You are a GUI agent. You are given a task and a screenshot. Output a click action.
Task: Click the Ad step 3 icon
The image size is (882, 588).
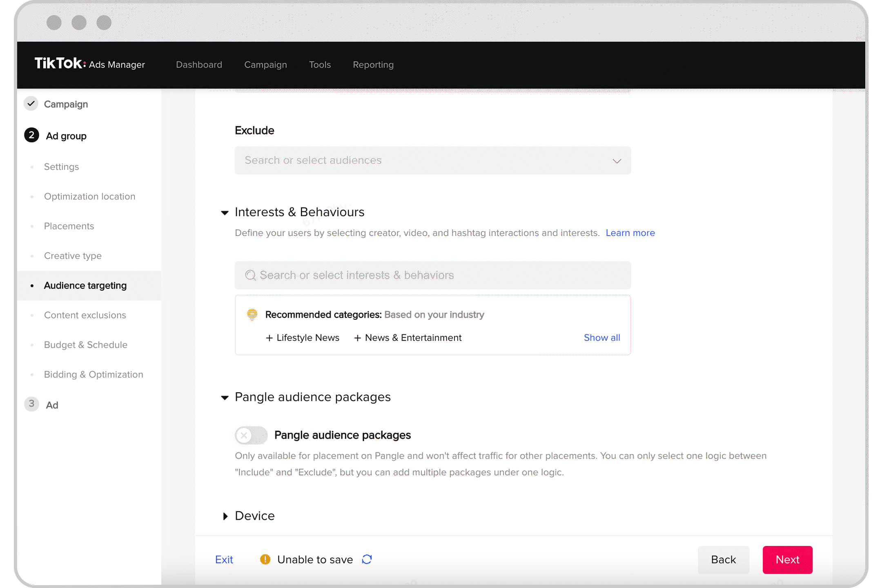click(x=31, y=404)
